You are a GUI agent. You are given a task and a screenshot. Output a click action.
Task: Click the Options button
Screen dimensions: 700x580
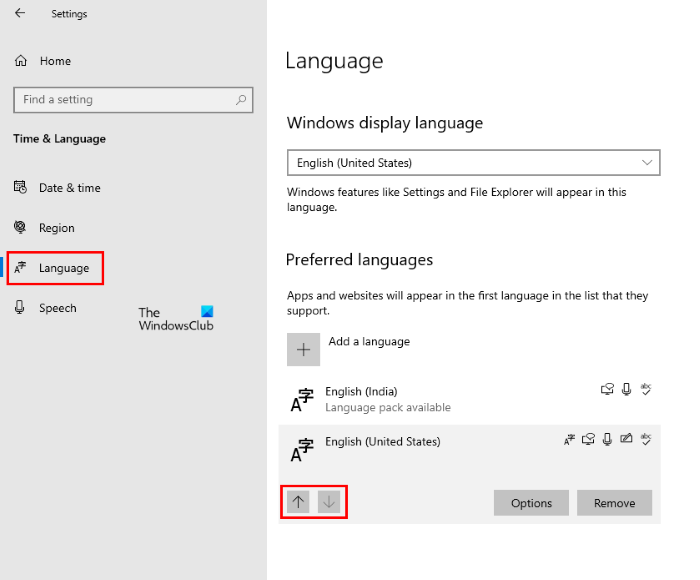(531, 503)
